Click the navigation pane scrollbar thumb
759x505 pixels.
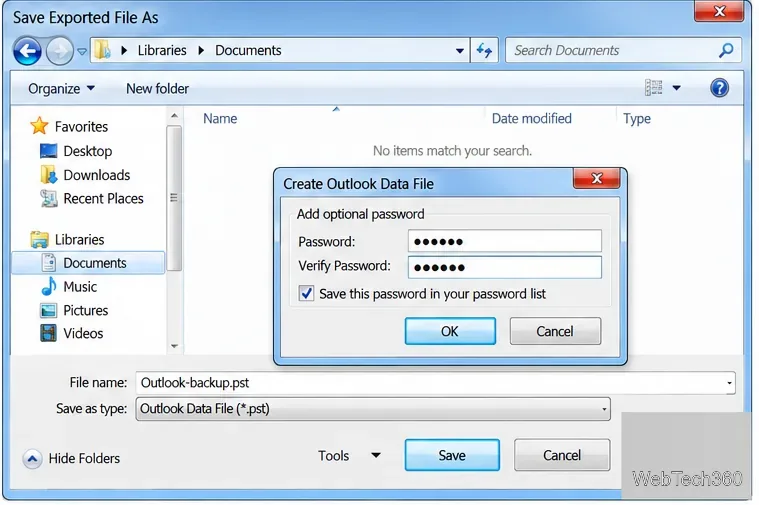174,198
